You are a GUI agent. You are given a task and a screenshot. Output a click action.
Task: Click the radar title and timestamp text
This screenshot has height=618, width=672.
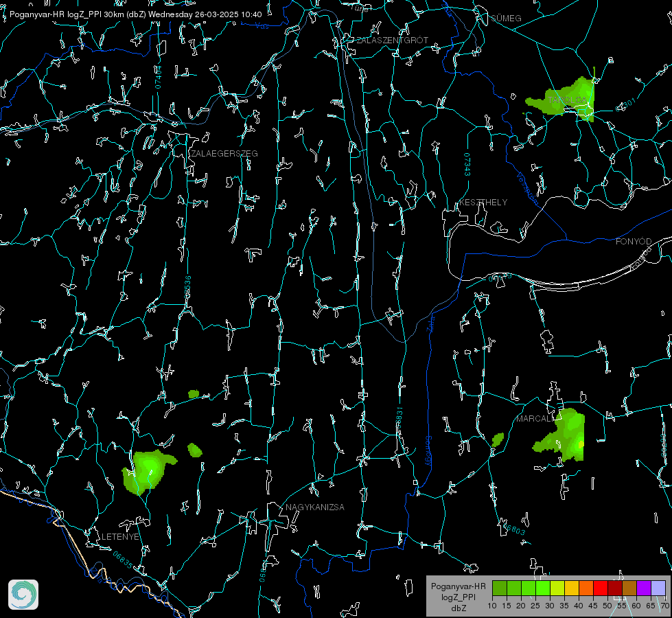coord(135,14)
